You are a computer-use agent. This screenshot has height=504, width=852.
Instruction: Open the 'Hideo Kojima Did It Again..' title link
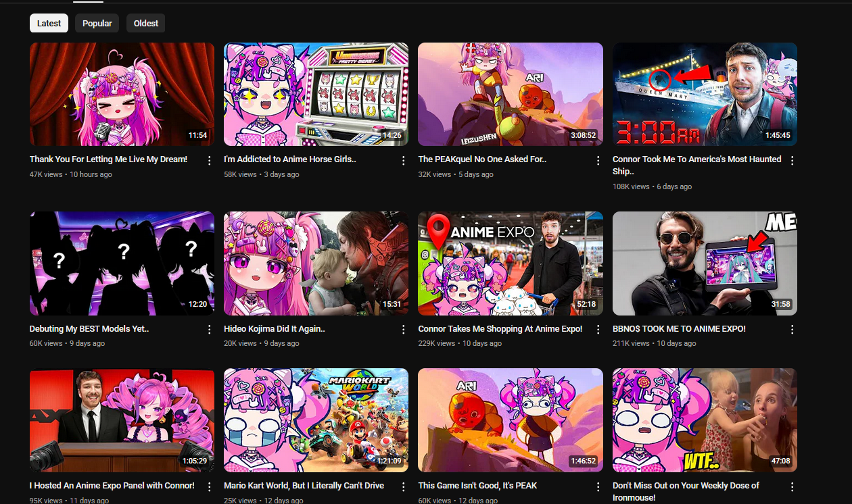coord(275,329)
